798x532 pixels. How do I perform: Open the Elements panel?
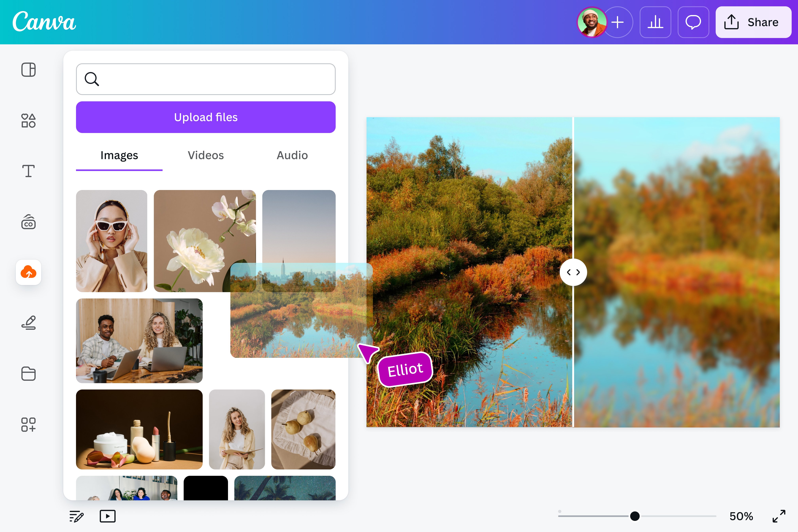28,121
